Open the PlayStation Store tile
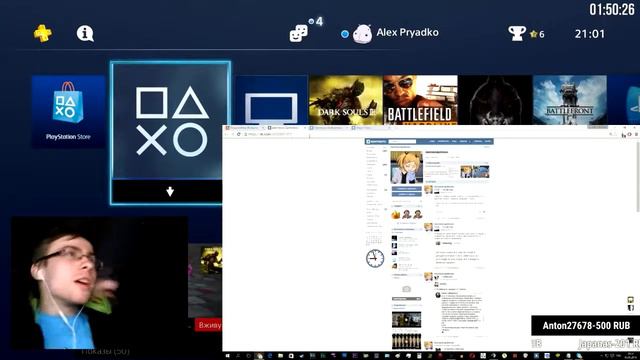Screen dimensions: 640x360 click(68, 111)
